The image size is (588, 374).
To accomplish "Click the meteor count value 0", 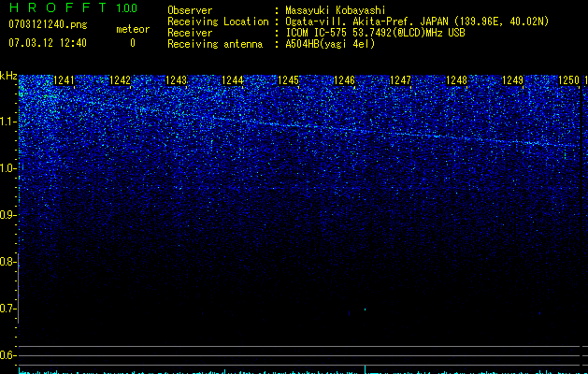I will click(x=133, y=43).
